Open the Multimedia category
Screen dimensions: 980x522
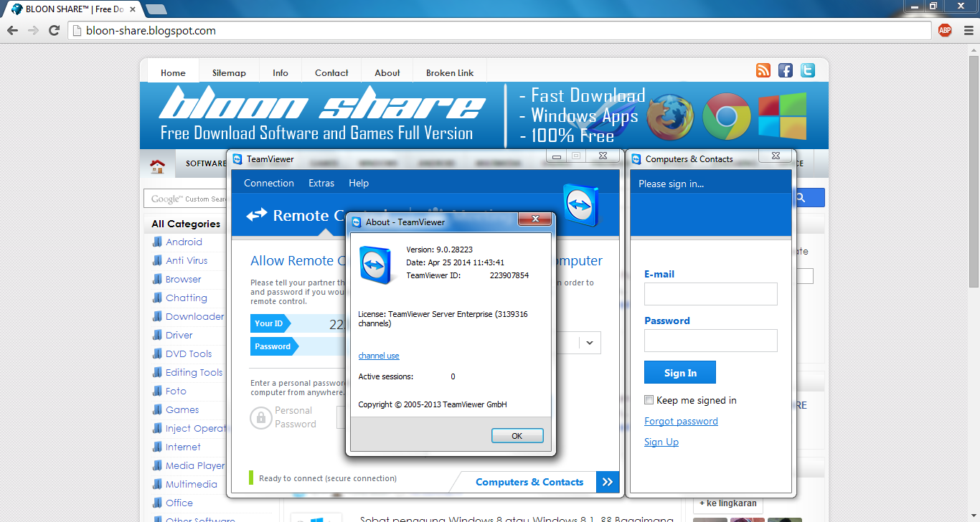point(192,484)
